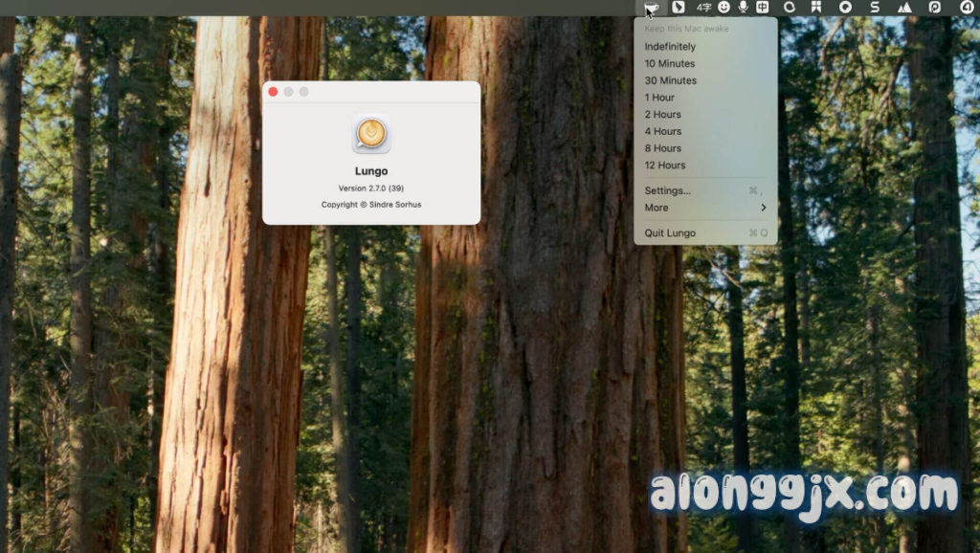Click the 4字 character count menu bar item
Screen dimensions: 980x553
703,8
